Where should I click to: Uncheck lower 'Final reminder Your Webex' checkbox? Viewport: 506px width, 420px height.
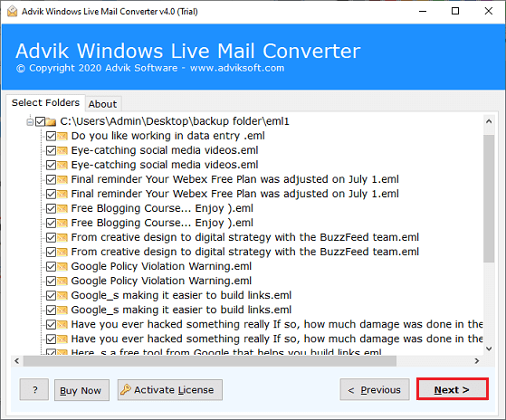point(51,195)
